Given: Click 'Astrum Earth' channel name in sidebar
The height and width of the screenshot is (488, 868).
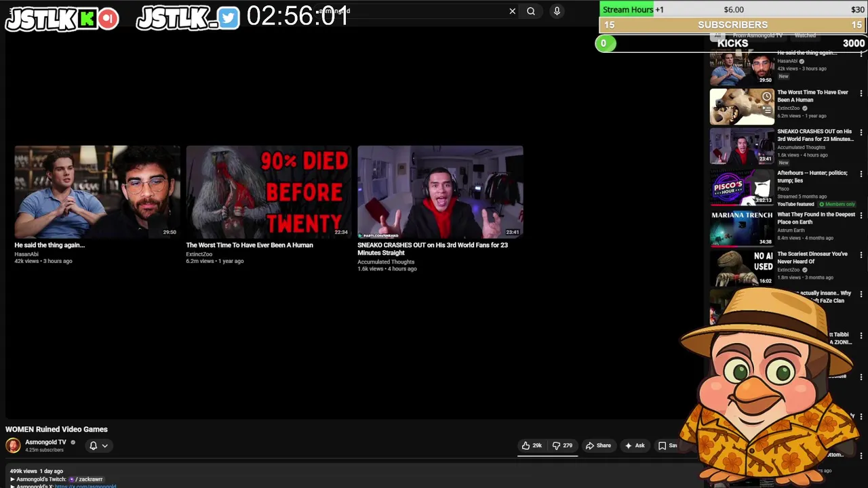Looking at the screenshot, I should [791, 230].
